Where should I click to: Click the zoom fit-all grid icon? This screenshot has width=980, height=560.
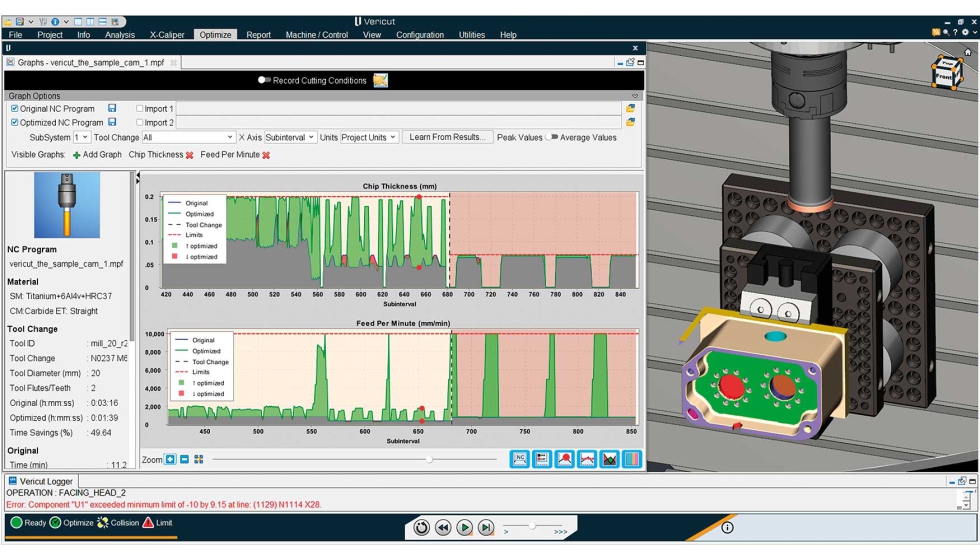click(199, 459)
